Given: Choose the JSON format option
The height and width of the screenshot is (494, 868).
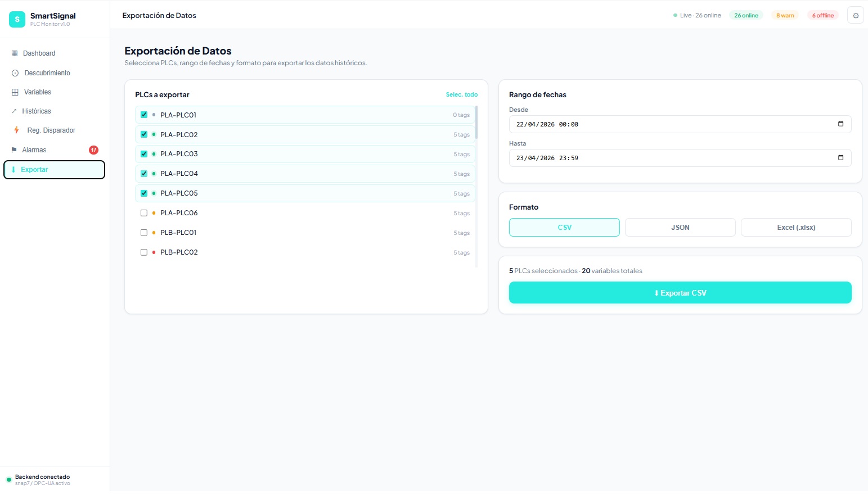Looking at the screenshot, I should tap(680, 228).
